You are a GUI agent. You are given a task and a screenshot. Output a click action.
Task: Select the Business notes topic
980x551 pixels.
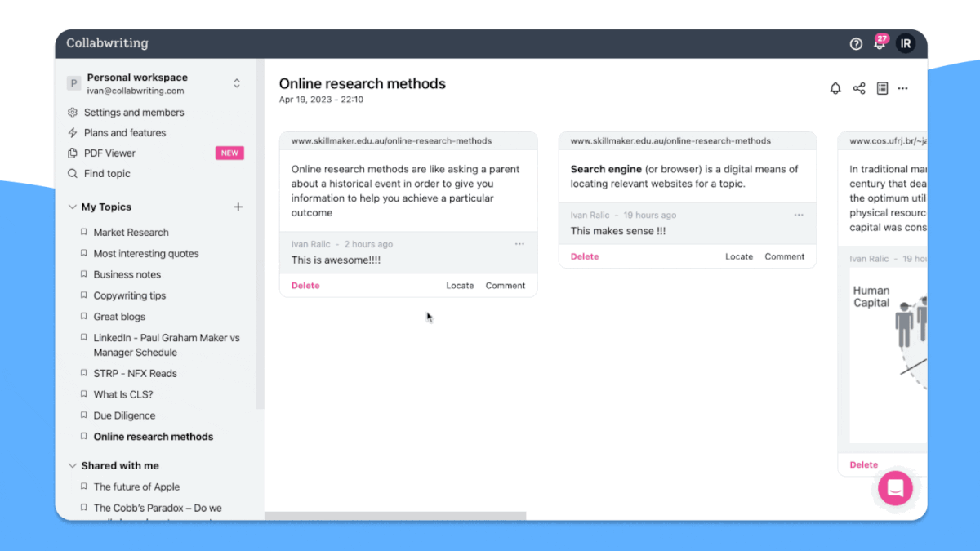pyautogui.click(x=127, y=275)
